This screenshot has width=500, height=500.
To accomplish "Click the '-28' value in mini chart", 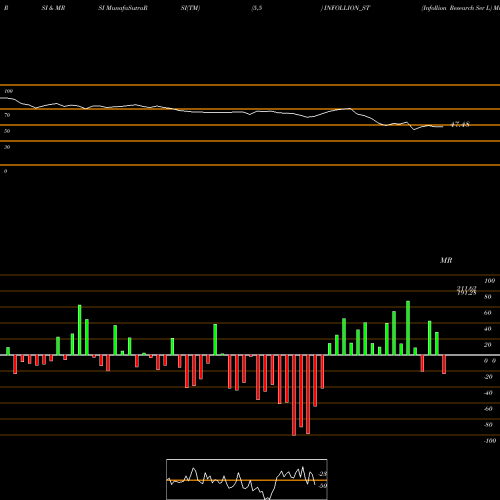I will click(x=323, y=474).
